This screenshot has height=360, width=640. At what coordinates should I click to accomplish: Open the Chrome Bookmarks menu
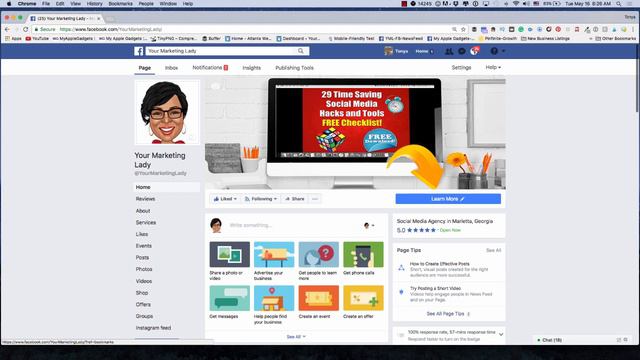(x=120, y=4)
